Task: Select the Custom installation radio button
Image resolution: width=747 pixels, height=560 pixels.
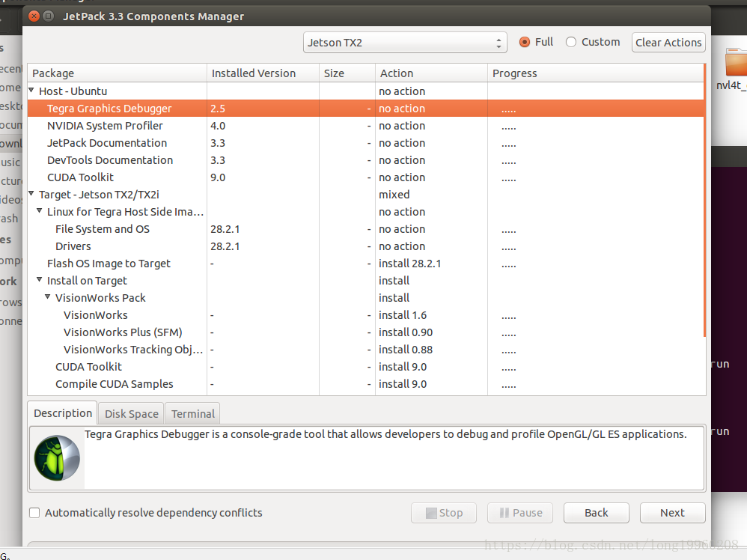Action: 571,42
